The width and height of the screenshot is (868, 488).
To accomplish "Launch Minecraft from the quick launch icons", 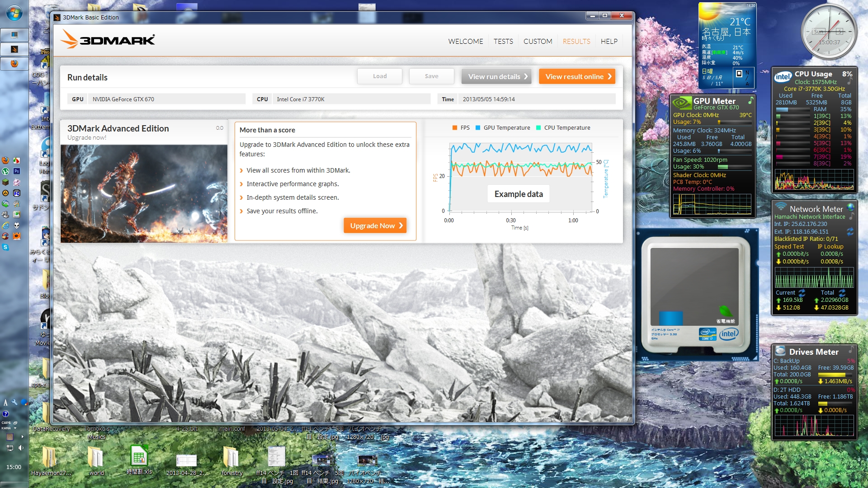I will point(5,182).
